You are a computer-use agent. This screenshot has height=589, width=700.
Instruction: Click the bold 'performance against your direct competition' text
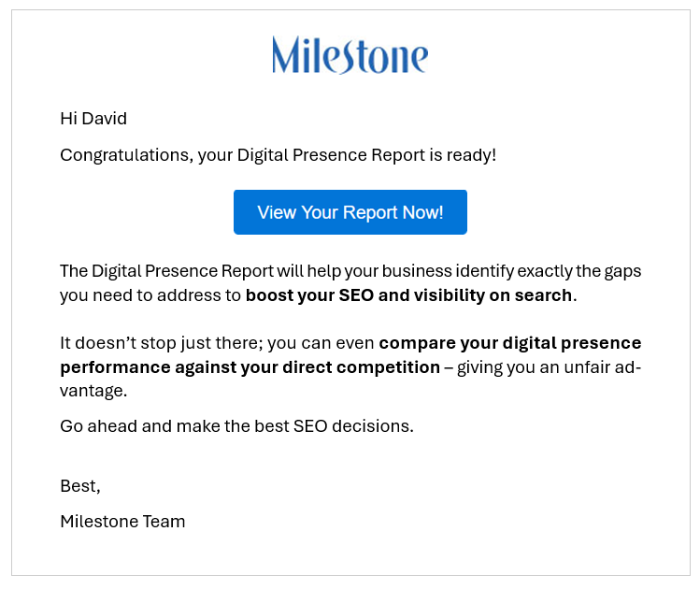pos(250,367)
